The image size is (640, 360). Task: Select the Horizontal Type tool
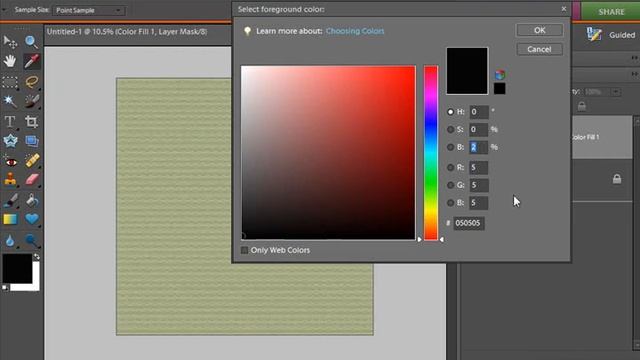[10, 121]
